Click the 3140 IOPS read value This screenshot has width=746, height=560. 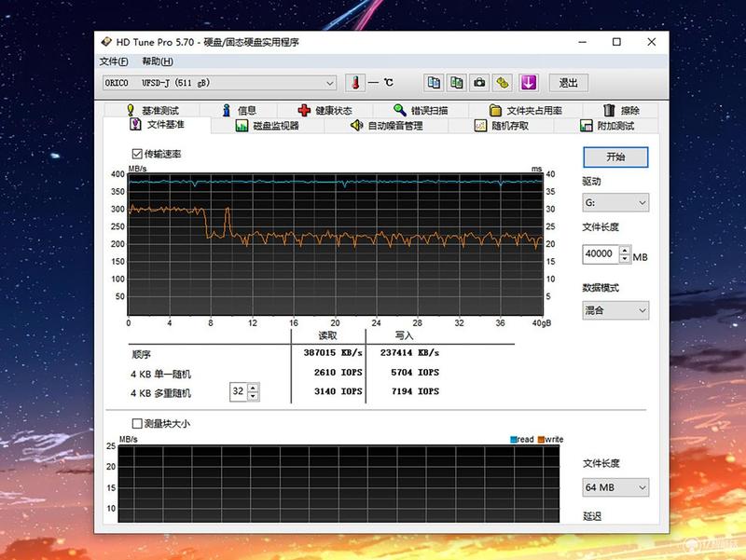(338, 391)
